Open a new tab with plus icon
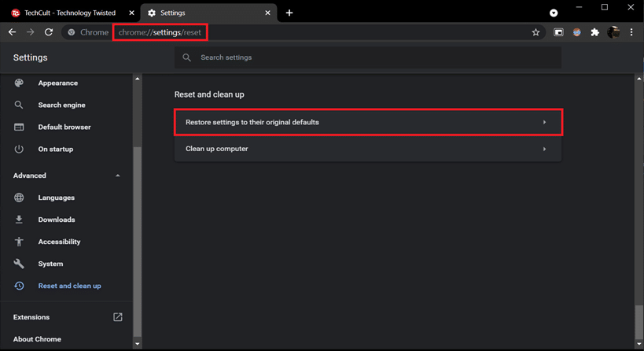The height and width of the screenshot is (351, 644). (x=289, y=13)
